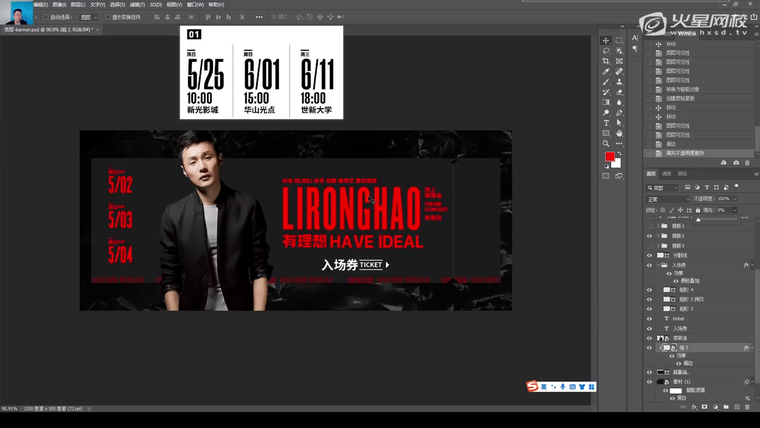
Task: Select the Move tool
Action: point(606,40)
